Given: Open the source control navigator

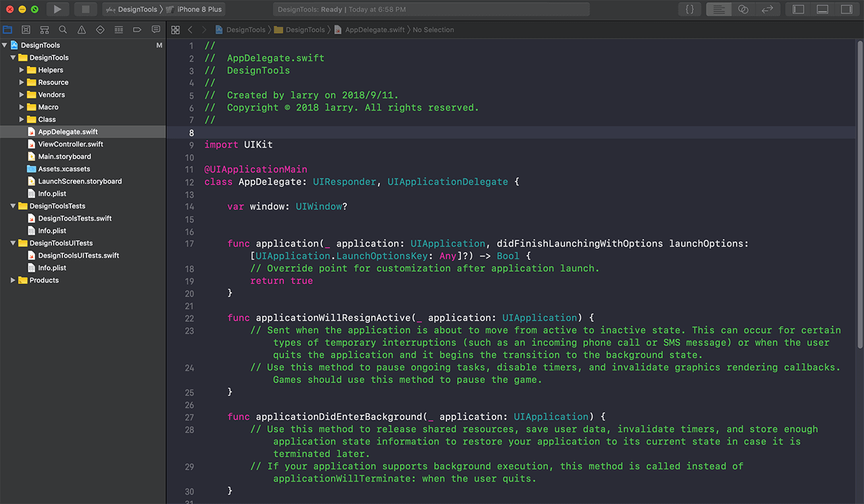Looking at the screenshot, I should pos(26,30).
